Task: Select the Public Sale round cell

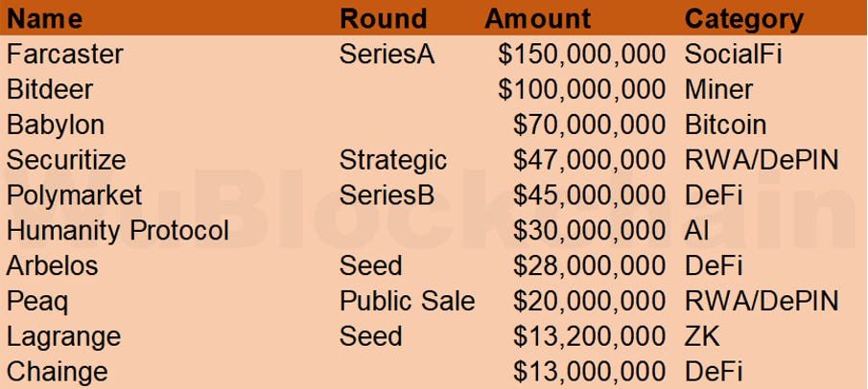Action: click(x=407, y=301)
